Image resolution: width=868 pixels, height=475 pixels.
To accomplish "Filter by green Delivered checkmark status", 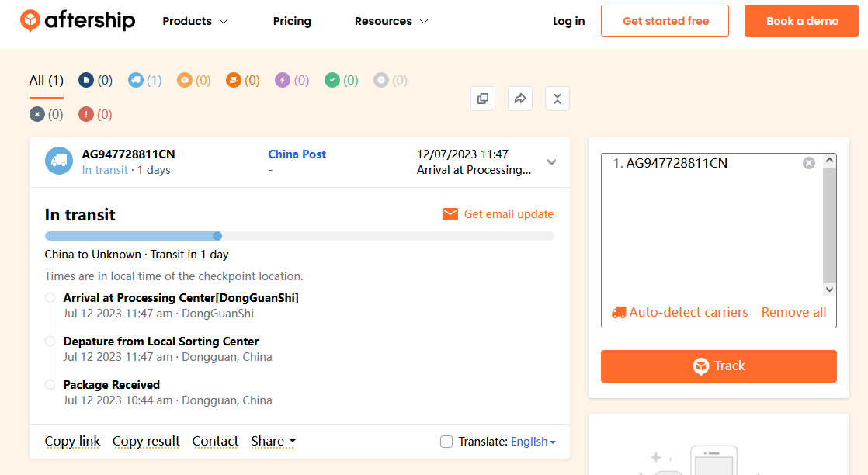I will [332, 80].
